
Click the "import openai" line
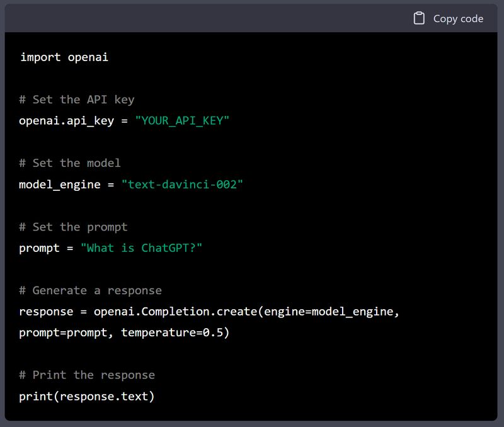(x=64, y=57)
